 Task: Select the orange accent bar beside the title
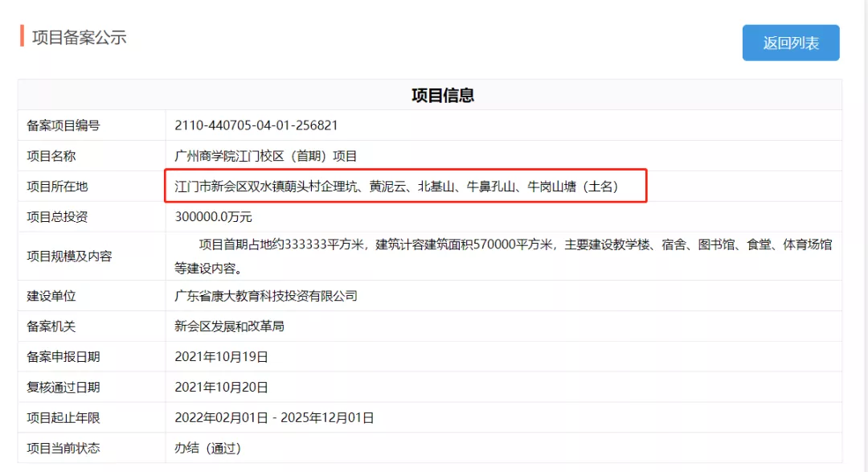(x=21, y=37)
